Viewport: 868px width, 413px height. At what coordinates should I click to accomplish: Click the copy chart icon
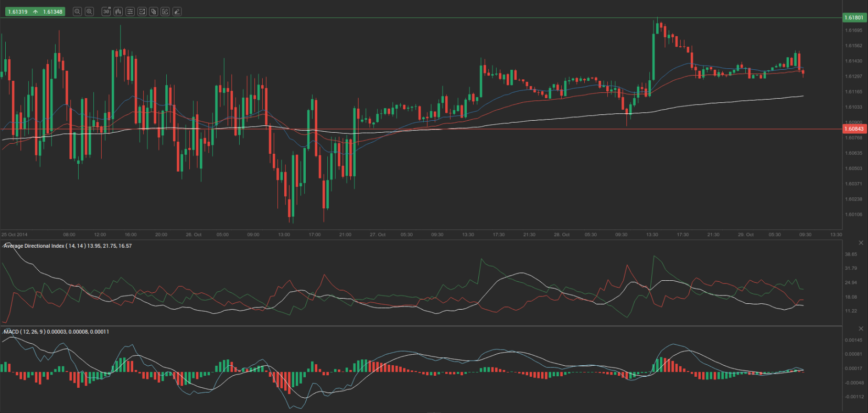(x=154, y=12)
